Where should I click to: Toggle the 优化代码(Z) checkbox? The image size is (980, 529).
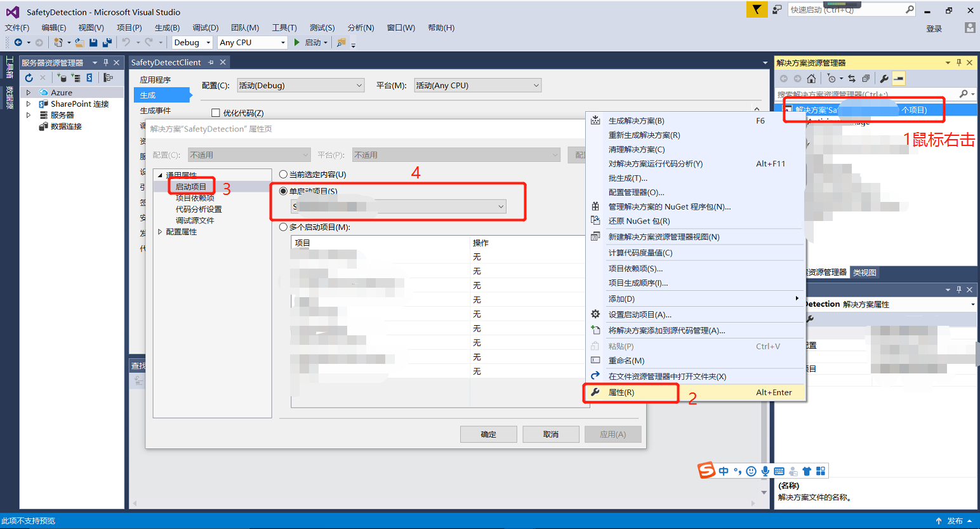click(x=216, y=113)
